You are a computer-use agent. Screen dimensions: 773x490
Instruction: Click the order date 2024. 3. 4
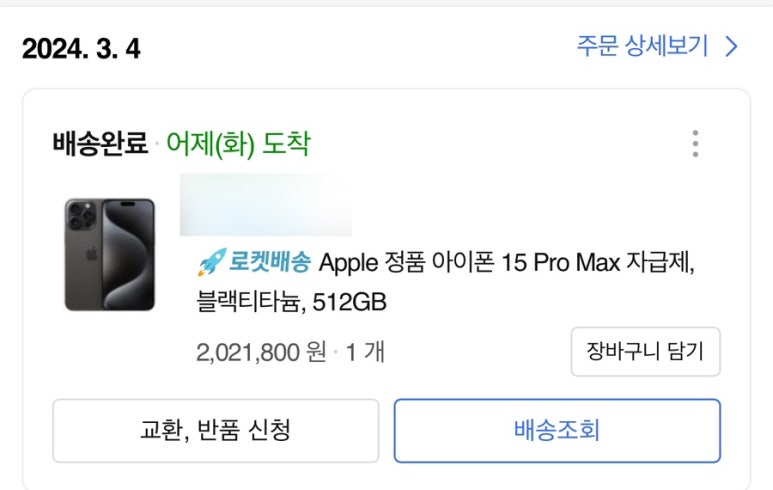pos(81,48)
